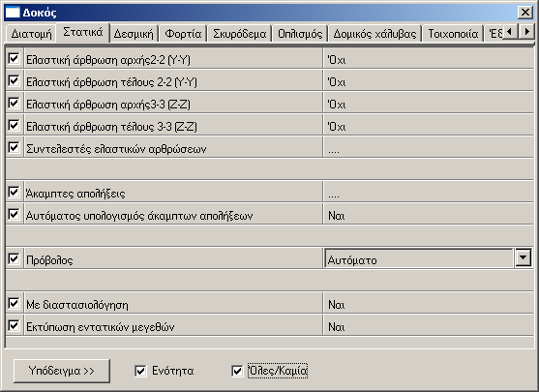
Task: Uncheck Αυτόματος υπολογισμός άκαμπτων απολήξεων checkbox
Action: 14,214
